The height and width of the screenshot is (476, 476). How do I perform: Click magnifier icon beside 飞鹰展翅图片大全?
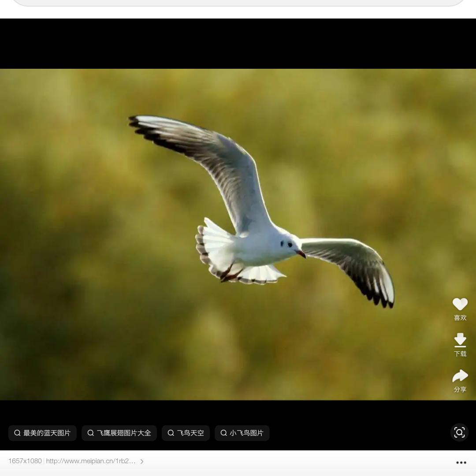(x=90, y=433)
